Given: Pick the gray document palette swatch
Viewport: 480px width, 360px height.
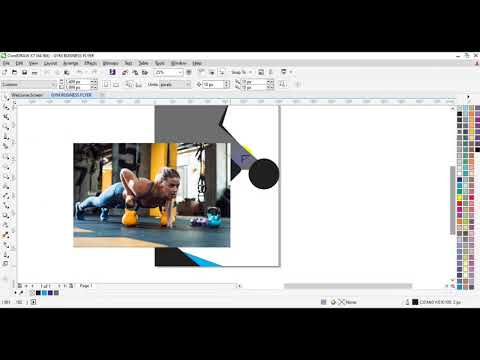Looking at the screenshot, I should point(56,293).
